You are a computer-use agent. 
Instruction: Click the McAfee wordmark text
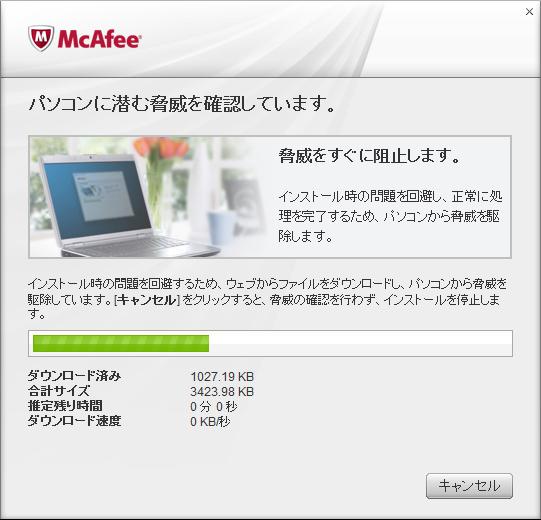click(x=99, y=39)
